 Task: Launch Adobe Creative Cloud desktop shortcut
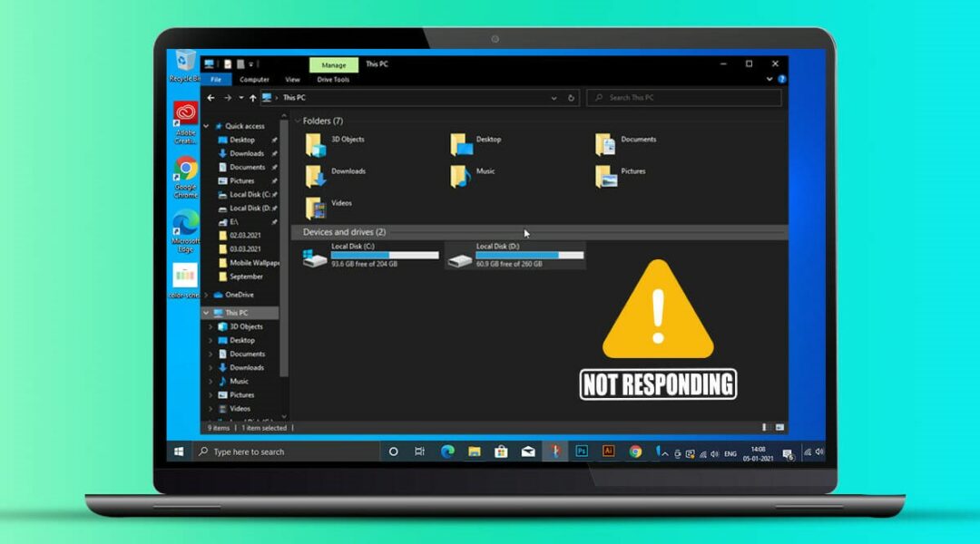click(x=186, y=122)
